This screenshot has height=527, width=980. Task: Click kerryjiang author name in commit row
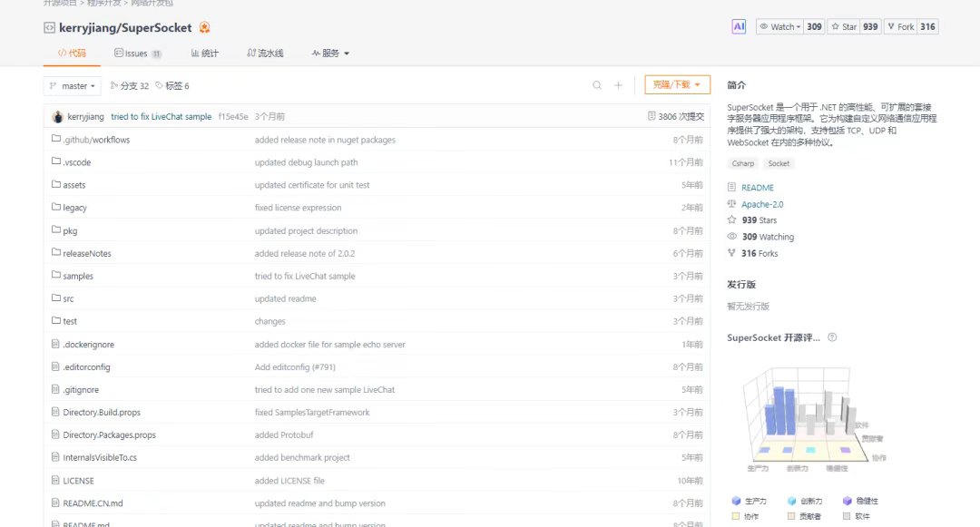point(85,117)
